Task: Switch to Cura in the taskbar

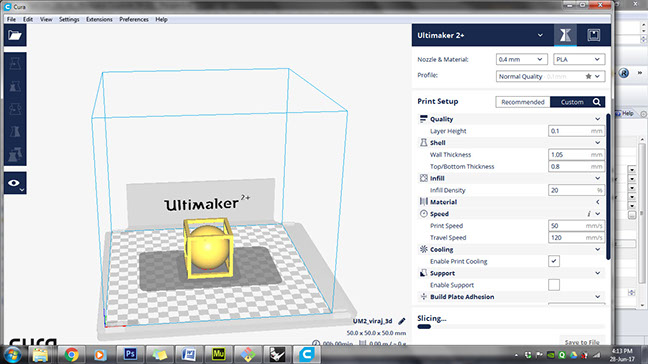Action: (307, 354)
